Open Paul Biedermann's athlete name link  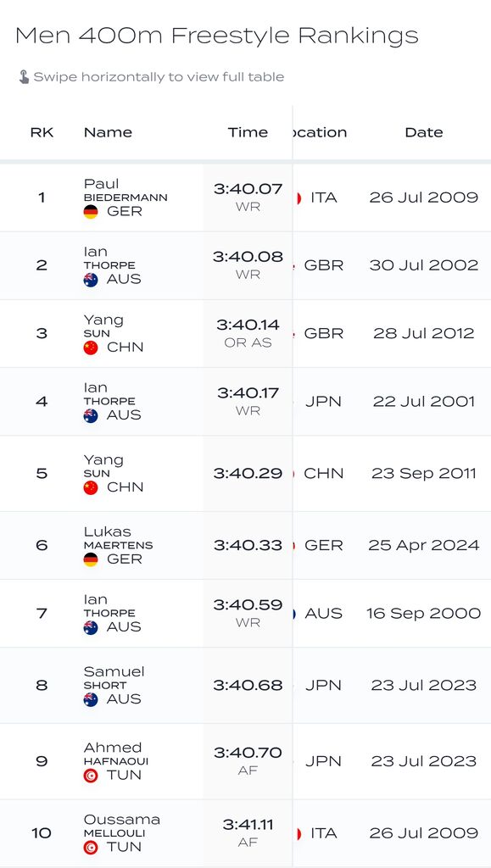tap(126, 190)
